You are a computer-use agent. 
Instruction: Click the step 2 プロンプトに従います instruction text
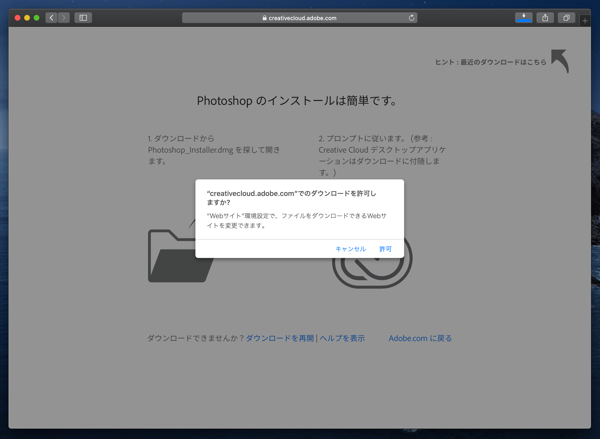click(x=382, y=155)
